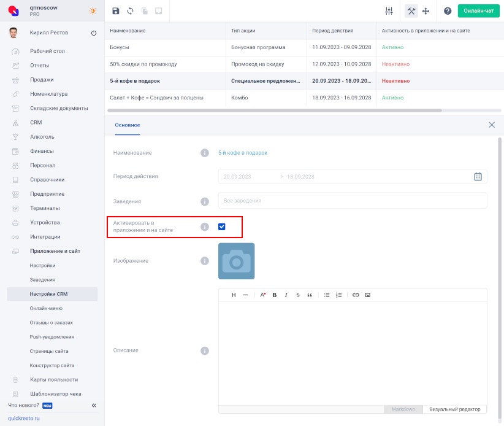Open Шаблонизатор чека in the sidebar
This screenshot has height=426, width=504.
click(55, 394)
